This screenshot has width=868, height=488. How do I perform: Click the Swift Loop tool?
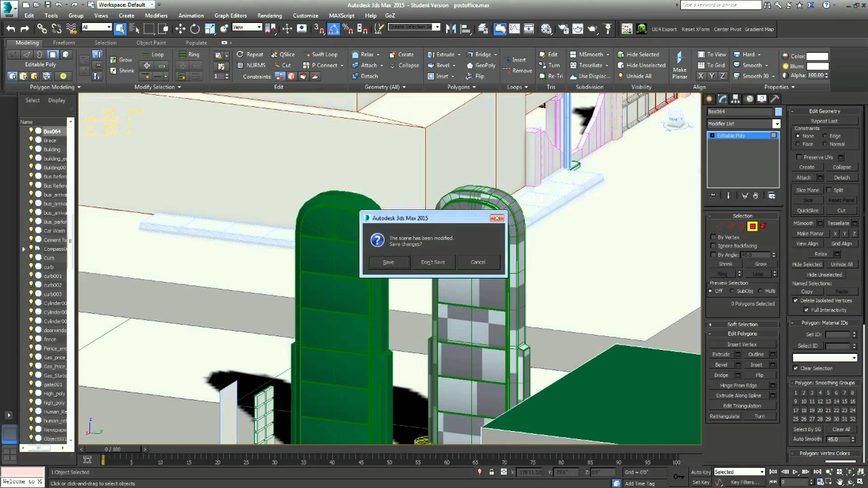click(x=321, y=54)
